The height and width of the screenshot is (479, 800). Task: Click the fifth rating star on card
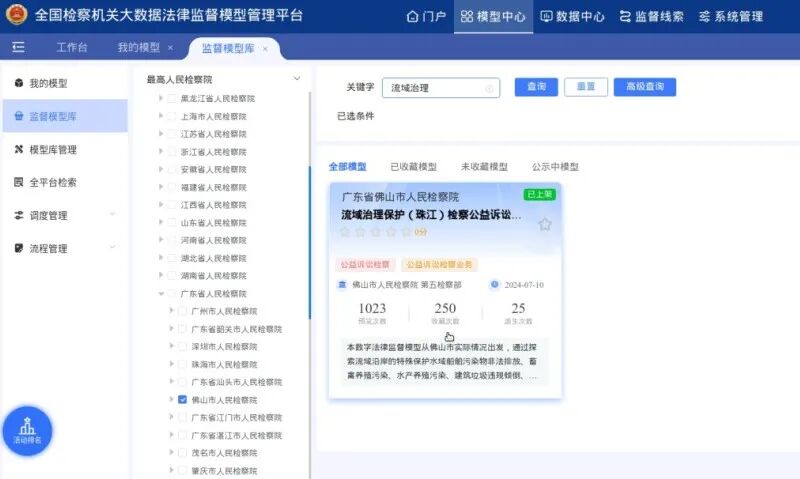[407, 232]
